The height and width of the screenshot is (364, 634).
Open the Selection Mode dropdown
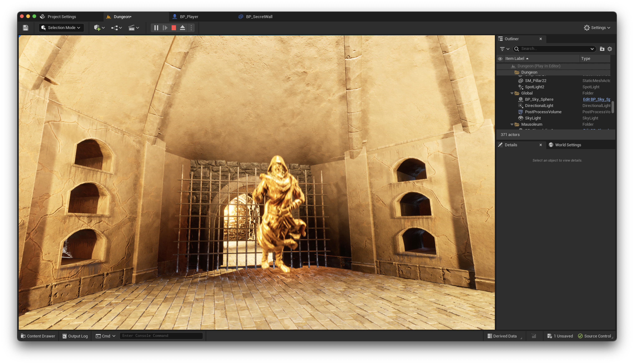click(x=61, y=28)
